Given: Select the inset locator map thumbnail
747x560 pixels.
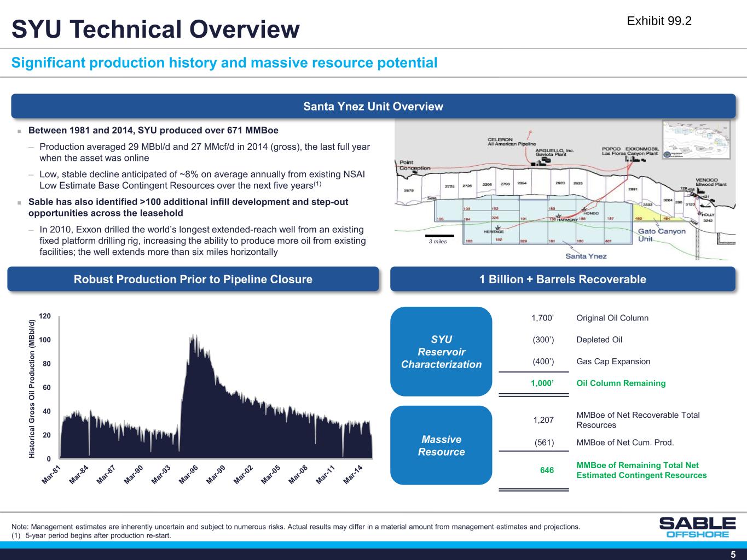Looking at the screenshot, I should point(696,141).
